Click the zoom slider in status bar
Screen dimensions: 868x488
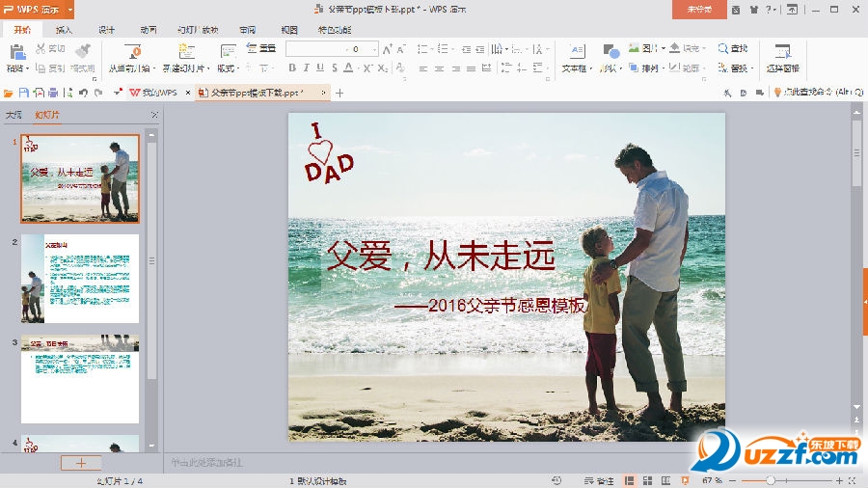[771, 480]
